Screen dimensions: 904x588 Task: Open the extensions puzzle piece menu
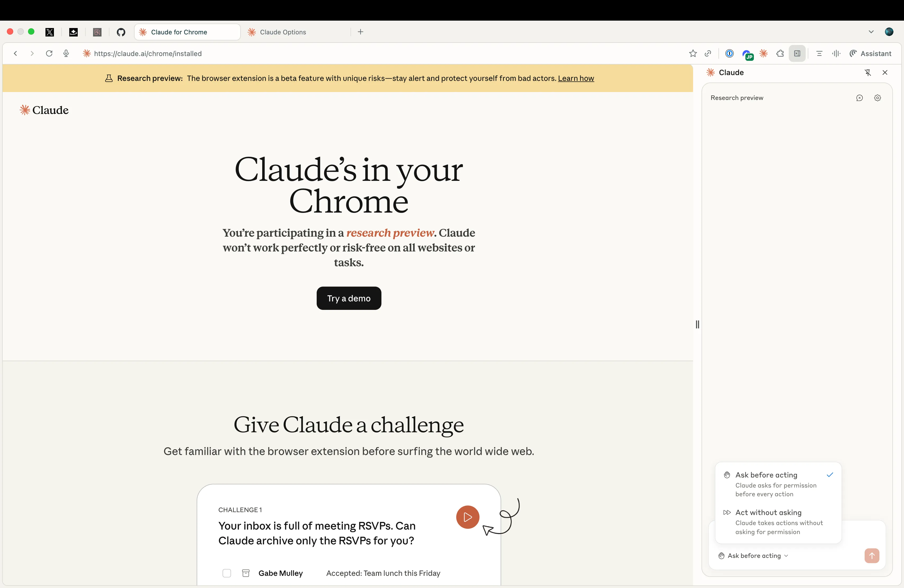click(x=780, y=54)
